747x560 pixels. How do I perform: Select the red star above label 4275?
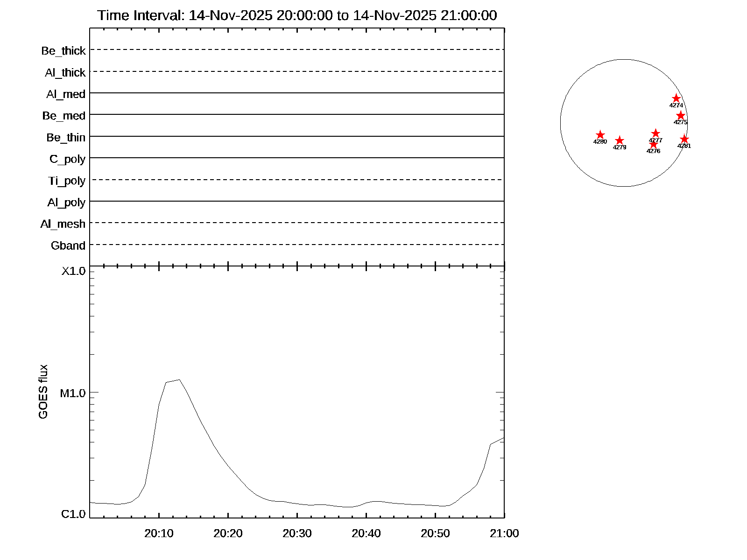click(x=681, y=115)
